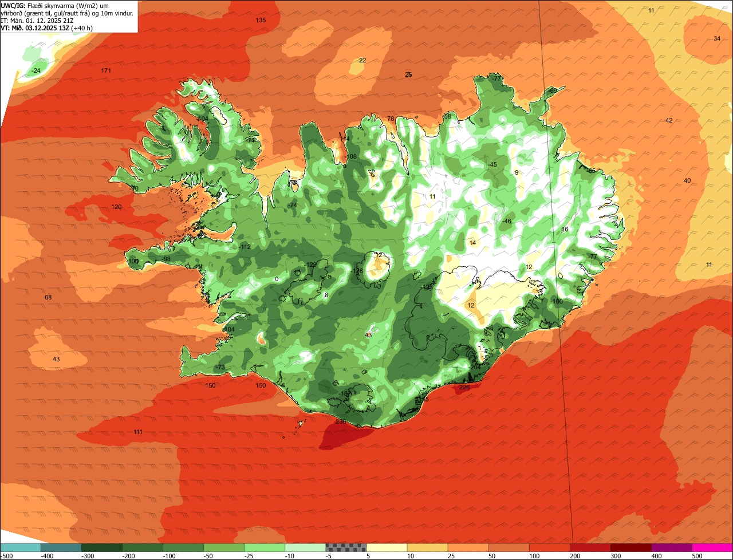The width and height of the screenshot is (733, 560).
Task: Click the -98 value on Snæfellsnes peninsula
Action: (165, 259)
